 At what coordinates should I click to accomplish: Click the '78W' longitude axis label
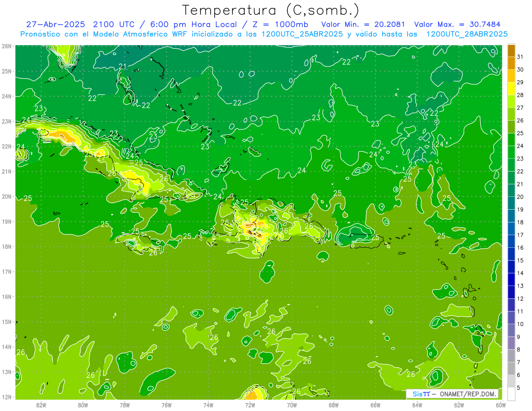pos(125,405)
